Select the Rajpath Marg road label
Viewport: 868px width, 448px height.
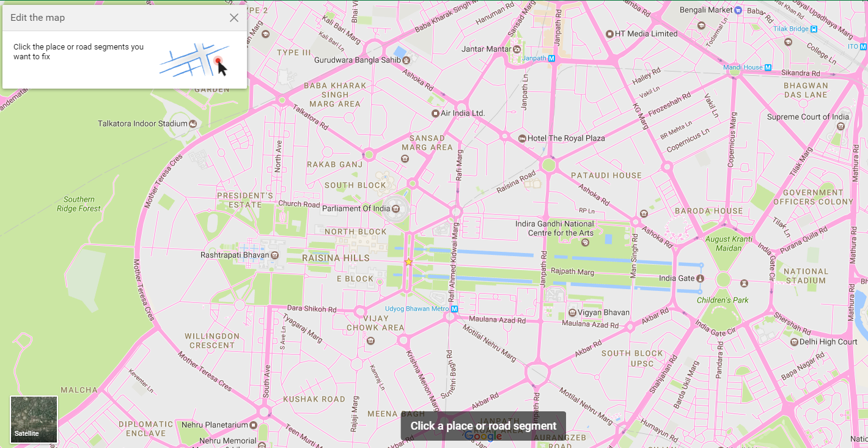point(572,271)
